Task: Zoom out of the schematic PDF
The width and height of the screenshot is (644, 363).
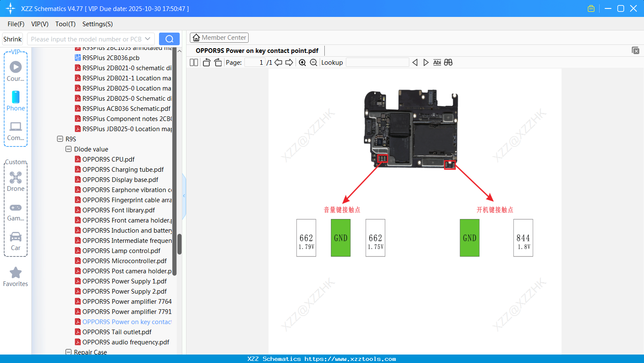Action: [313, 62]
